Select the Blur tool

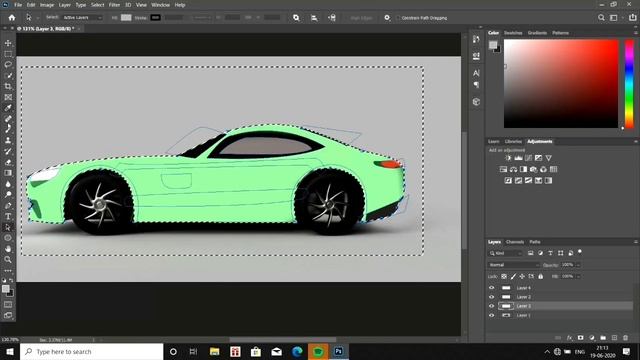click(8, 184)
